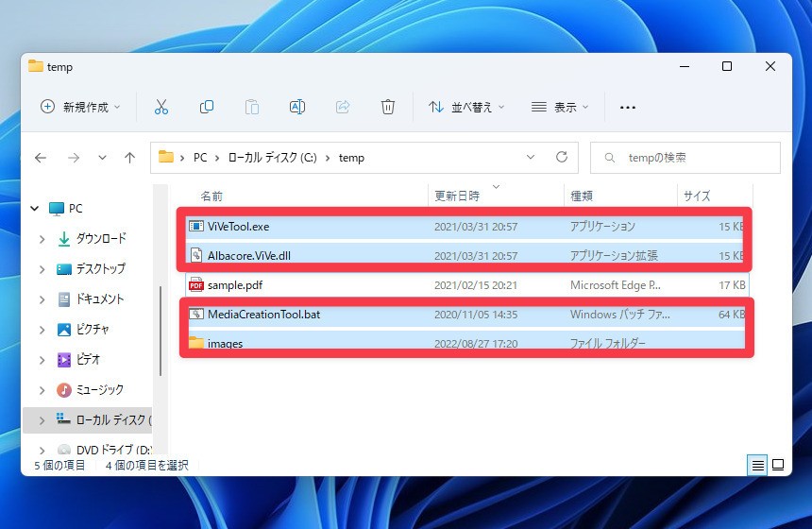Click PC breadcrumb in address bar

pyautogui.click(x=200, y=158)
